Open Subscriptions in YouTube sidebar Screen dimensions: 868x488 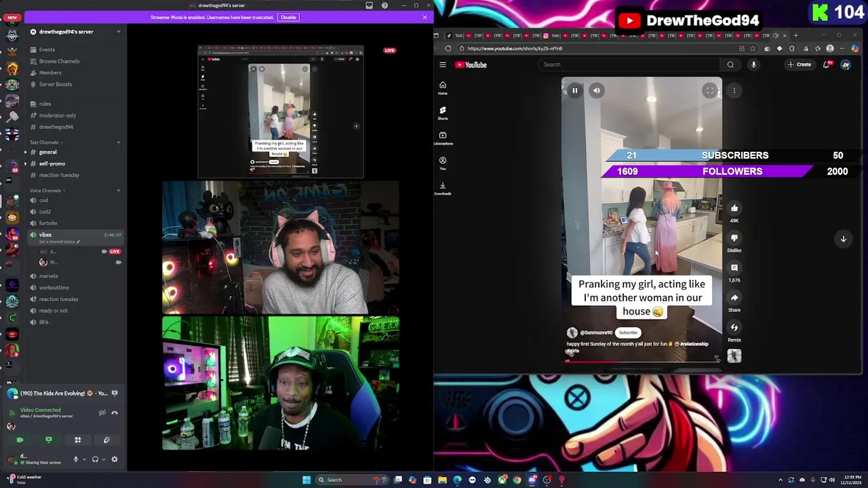(x=443, y=138)
